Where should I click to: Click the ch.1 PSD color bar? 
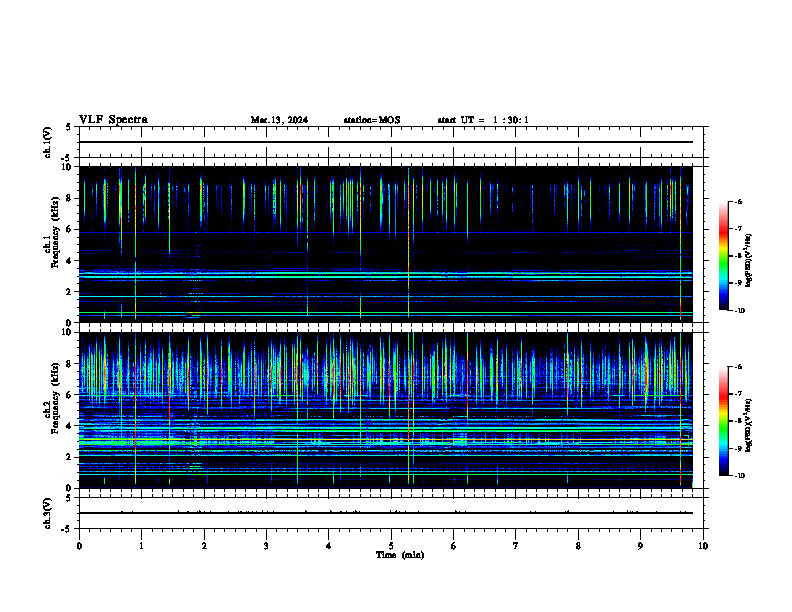(723, 256)
